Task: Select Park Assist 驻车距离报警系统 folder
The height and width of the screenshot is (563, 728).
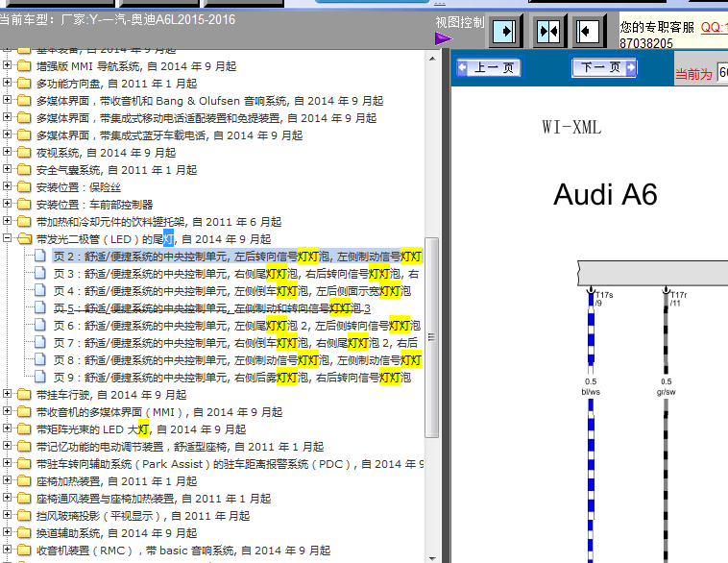Action: [230, 464]
